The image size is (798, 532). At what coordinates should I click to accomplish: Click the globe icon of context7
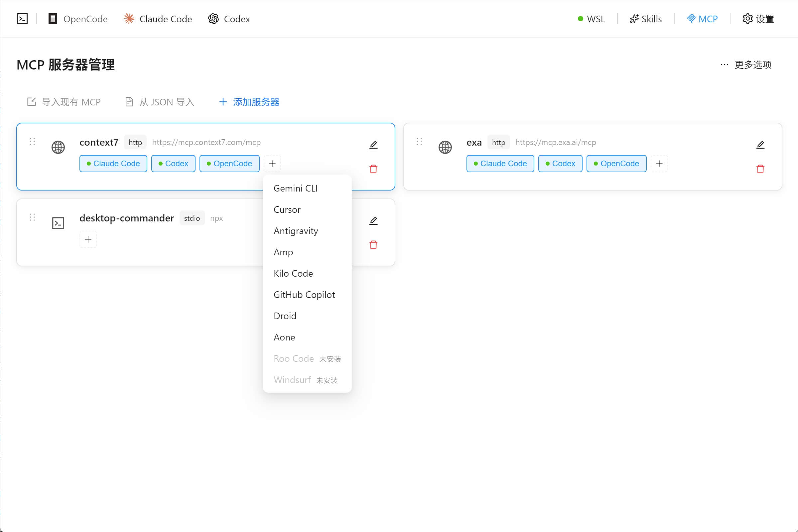[58, 147]
